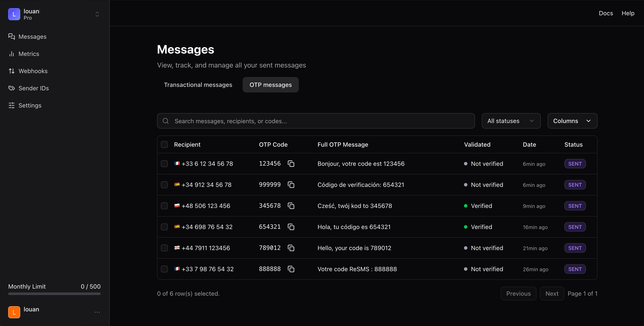
Task: Click the Webhooks arrows icon
Action: (11, 71)
